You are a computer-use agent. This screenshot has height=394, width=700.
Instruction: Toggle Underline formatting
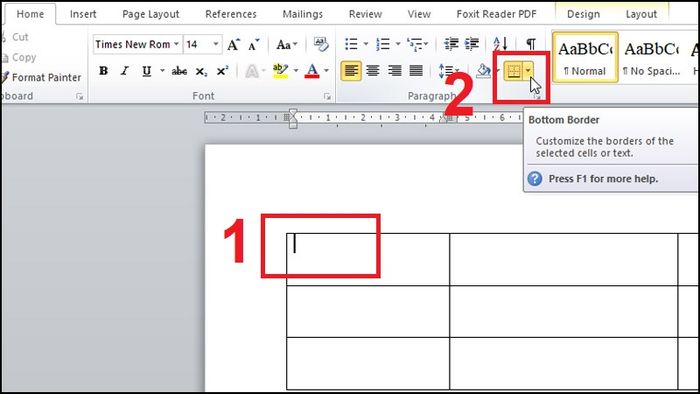146,71
